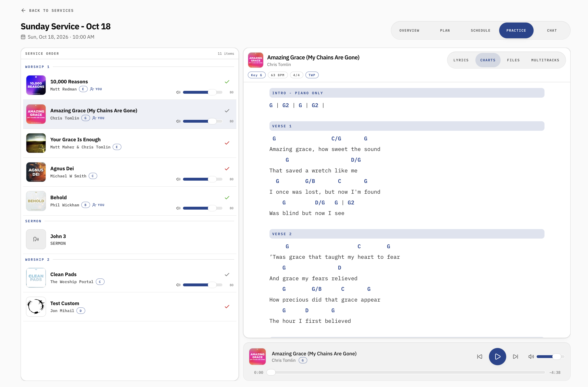Open the Schedule tab
The height and width of the screenshot is (387, 588).
[x=480, y=30]
